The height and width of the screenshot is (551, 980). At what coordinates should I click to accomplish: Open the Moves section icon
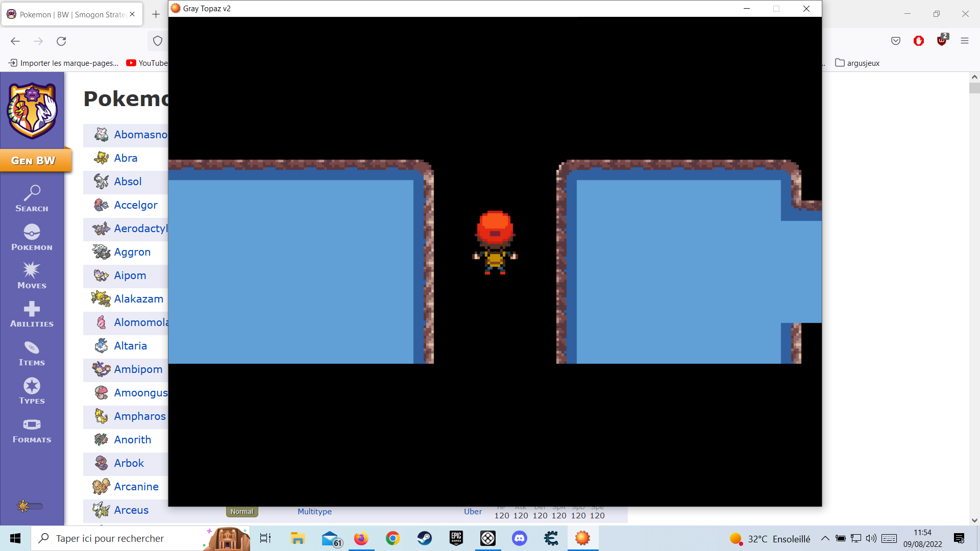(32, 275)
